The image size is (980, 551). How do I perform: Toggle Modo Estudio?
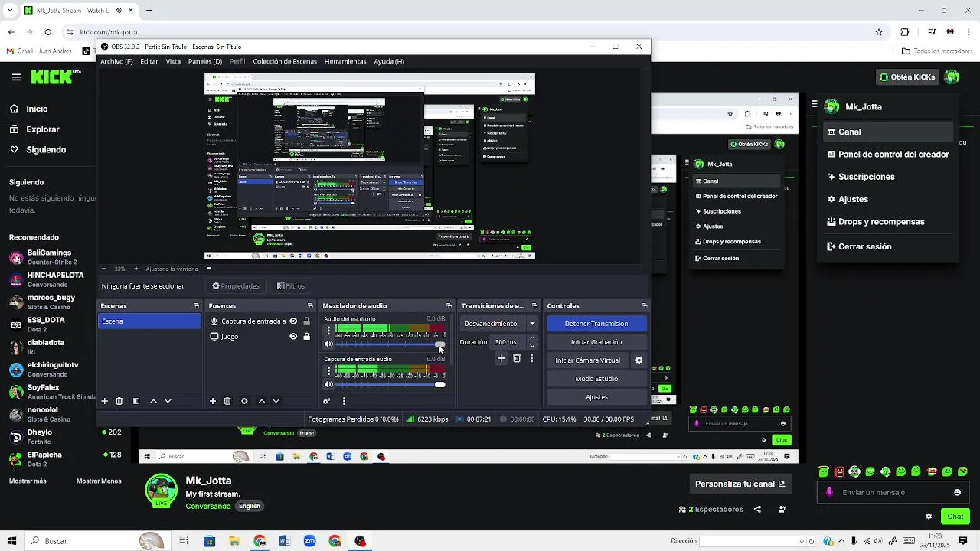pos(596,379)
